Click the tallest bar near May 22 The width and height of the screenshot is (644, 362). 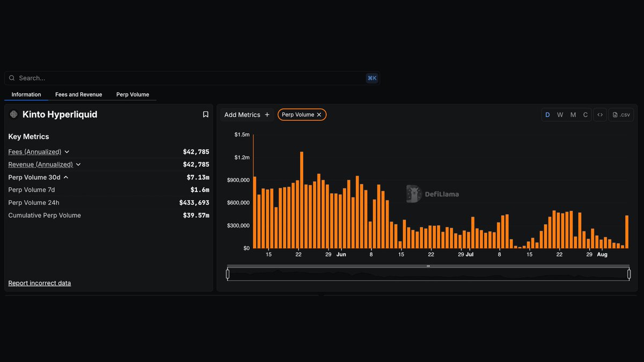[x=302, y=200]
